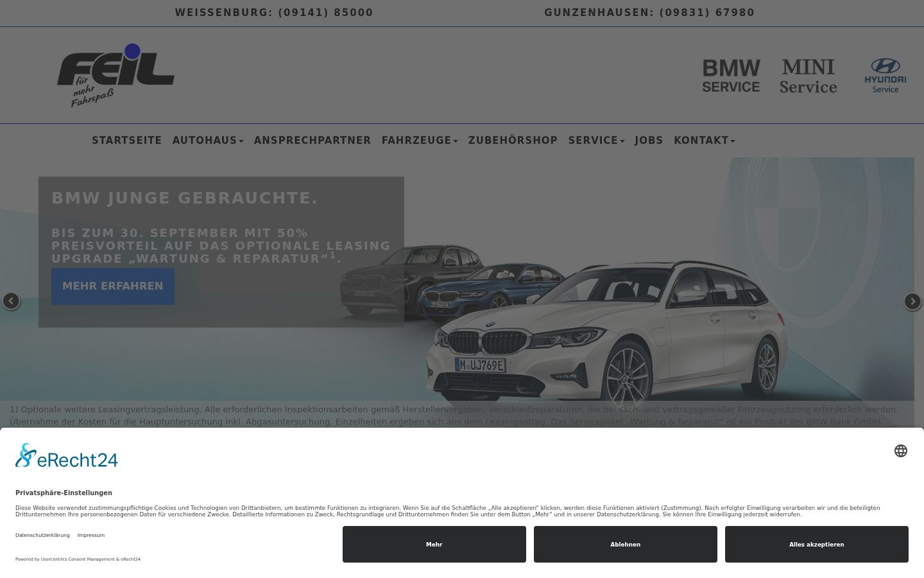Open Startseite menu item
This screenshot has width=924, height=578.
127,140
